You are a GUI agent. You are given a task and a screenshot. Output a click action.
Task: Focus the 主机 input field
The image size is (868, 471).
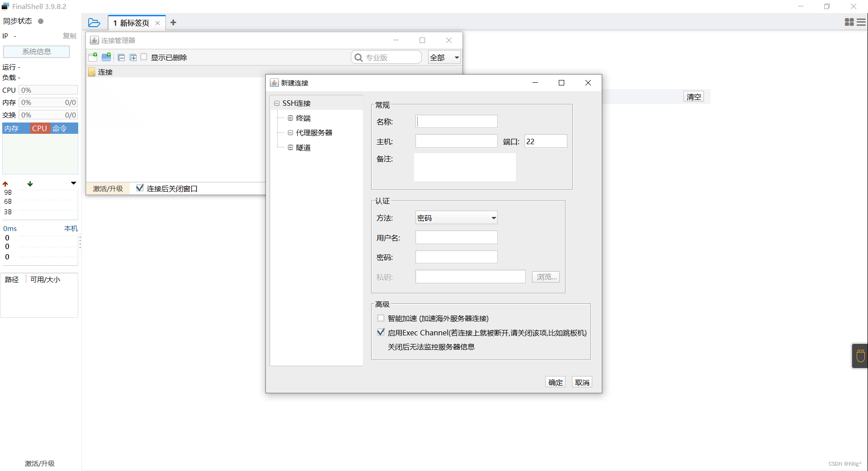pos(457,141)
